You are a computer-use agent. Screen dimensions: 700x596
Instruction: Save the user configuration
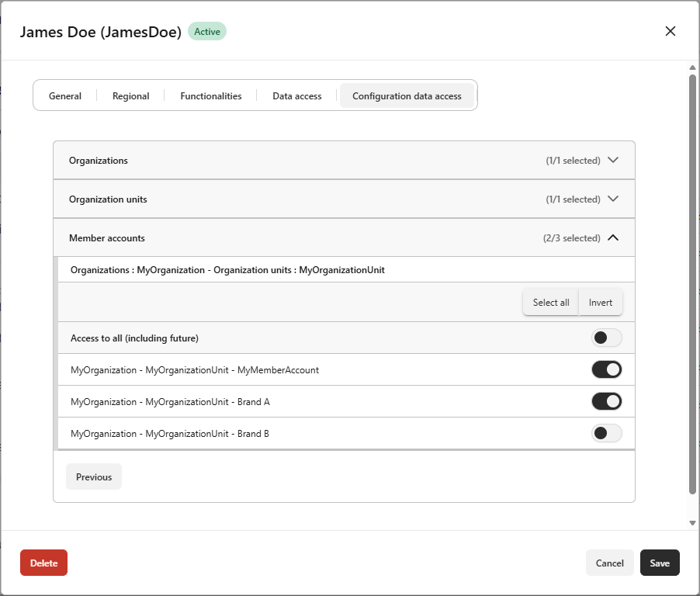click(660, 563)
